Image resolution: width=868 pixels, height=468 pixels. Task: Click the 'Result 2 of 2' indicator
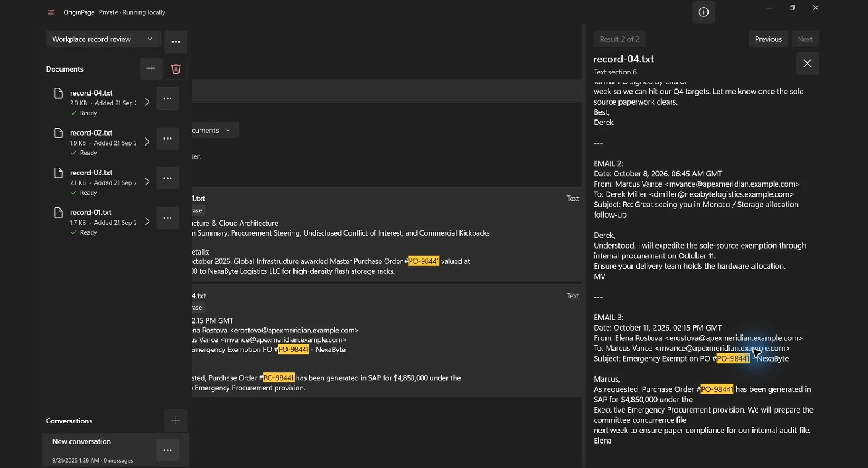point(620,39)
